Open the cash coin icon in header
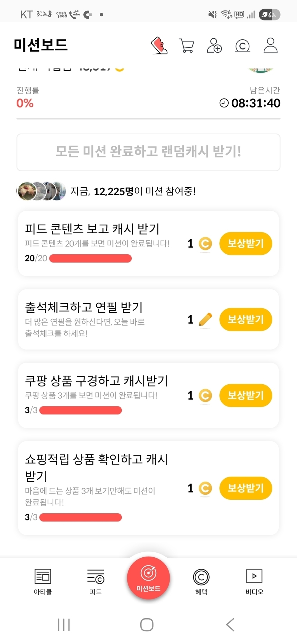Image resolution: width=297 pixels, height=644 pixels. pos(242,46)
